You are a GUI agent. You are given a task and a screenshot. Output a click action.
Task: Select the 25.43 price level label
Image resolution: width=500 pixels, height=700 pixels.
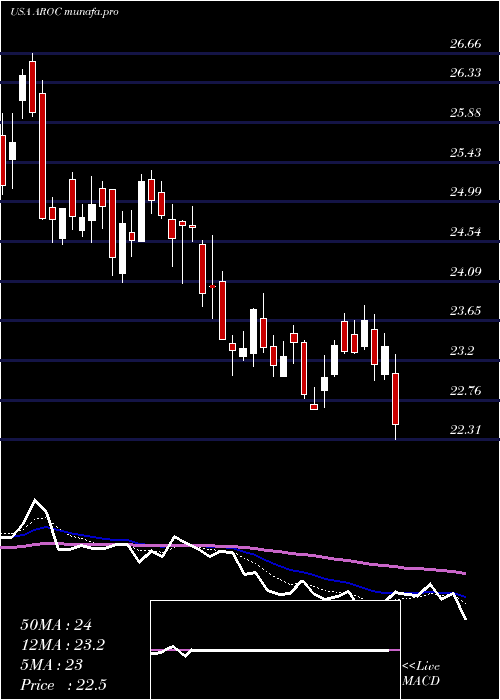tap(465, 153)
